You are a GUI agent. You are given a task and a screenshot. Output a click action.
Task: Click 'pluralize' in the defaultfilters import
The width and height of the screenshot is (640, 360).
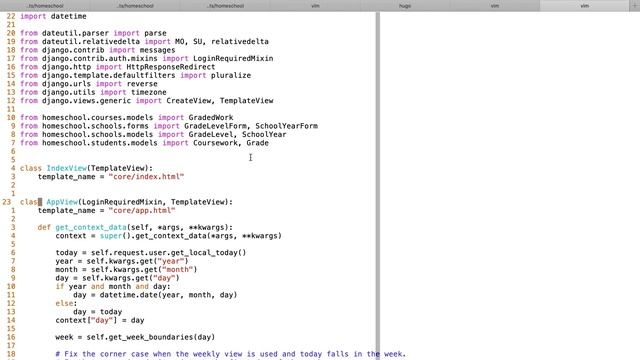231,76
